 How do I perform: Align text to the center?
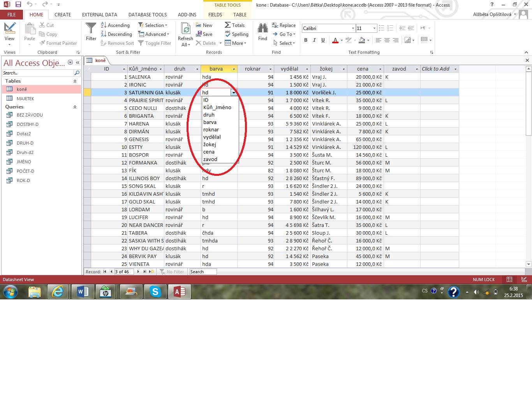tap(387, 40)
